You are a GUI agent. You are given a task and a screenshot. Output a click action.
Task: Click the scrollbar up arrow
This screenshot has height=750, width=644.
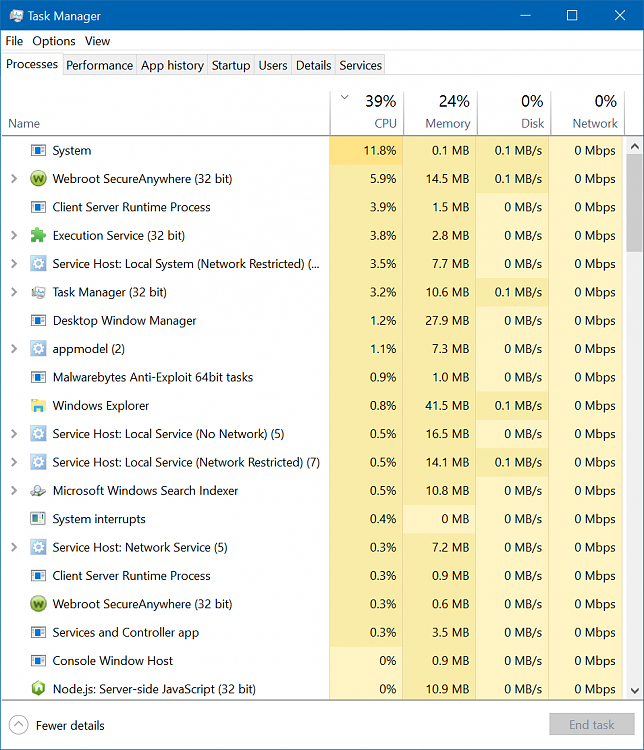tap(634, 147)
